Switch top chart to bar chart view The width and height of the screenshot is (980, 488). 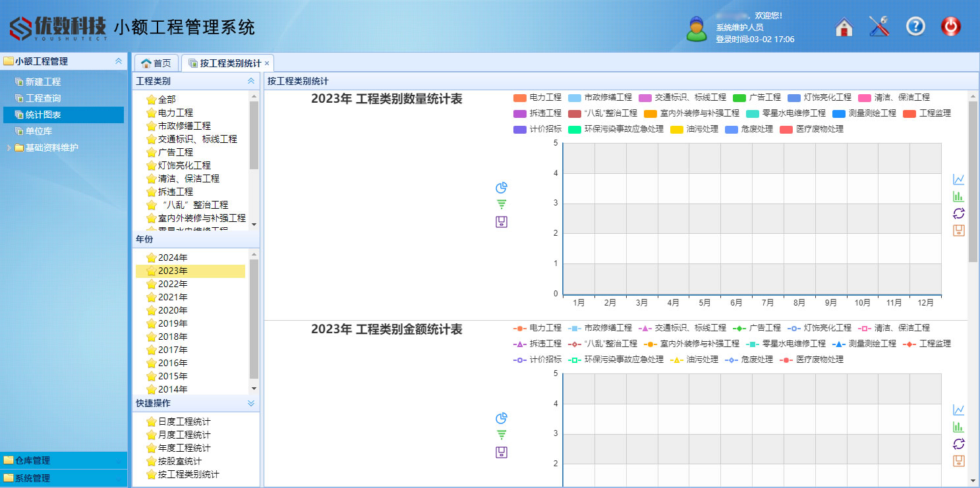(958, 196)
